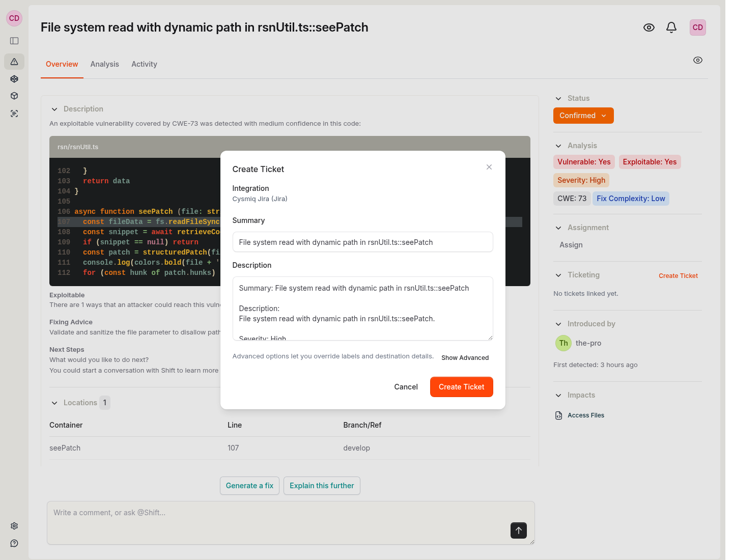Open Help from the question mark icon
Image resolution: width=733 pixels, height=560 pixels.
(14, 543)
